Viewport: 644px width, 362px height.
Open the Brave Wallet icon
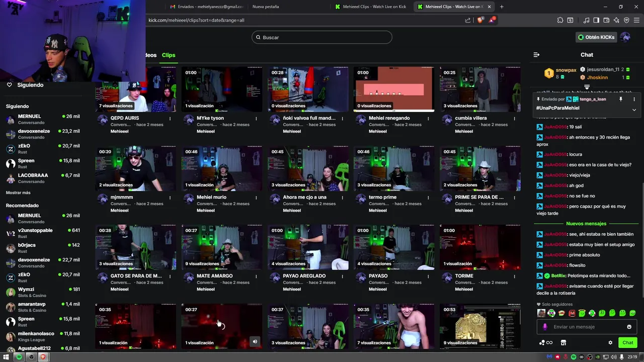click(x=606, y=20)
